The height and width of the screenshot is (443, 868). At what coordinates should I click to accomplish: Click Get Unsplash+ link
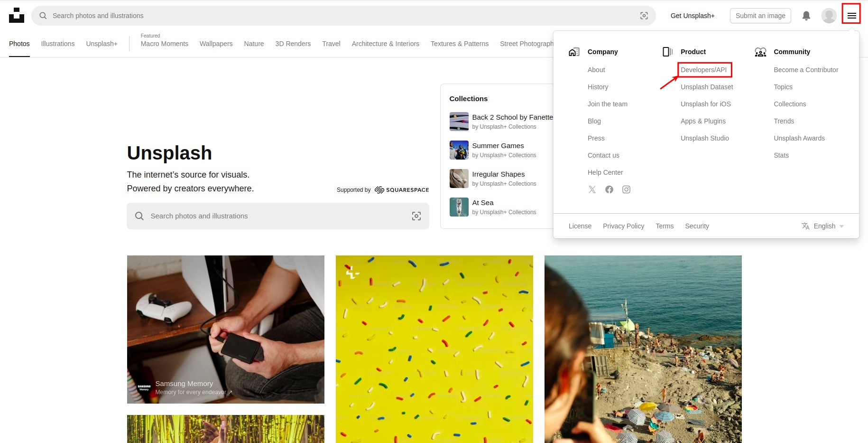click(693, 16)
